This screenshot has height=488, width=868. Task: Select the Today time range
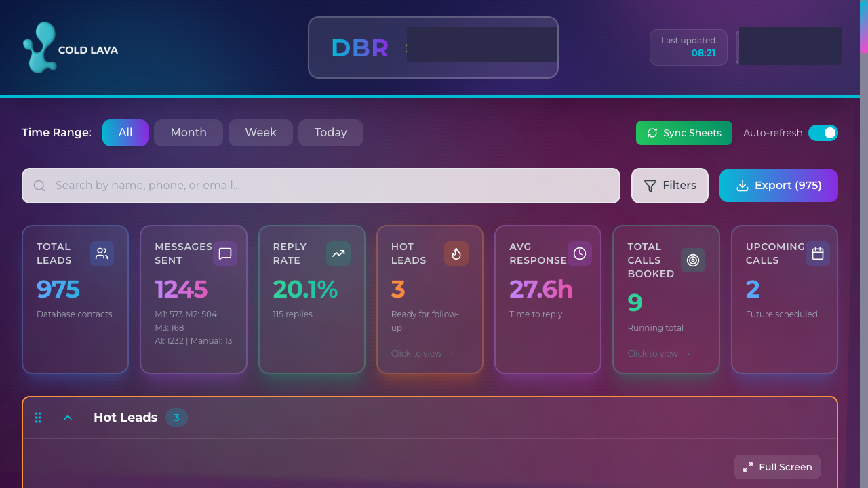point(330,132)
